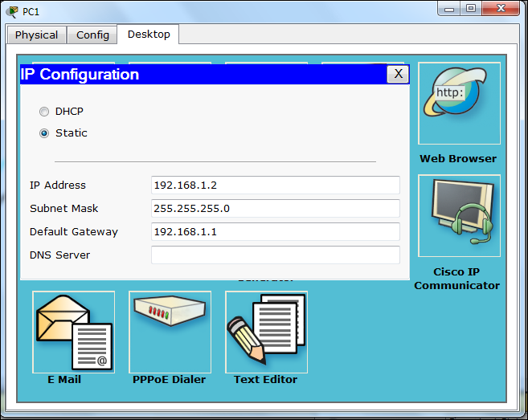Click the PC1 window title icon
This screenshot has width=528, height=420.
click(13, 11)
